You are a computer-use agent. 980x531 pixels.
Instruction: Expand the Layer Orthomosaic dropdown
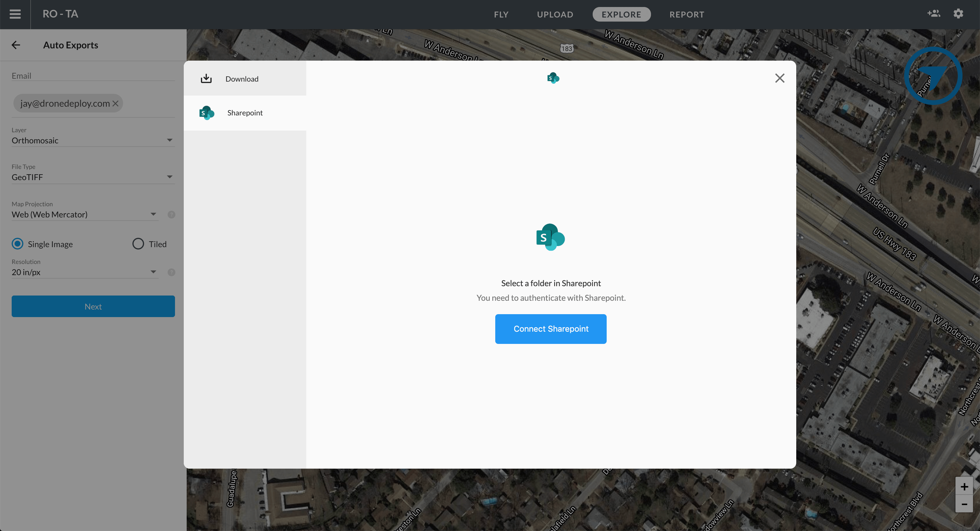click(93, 140)
